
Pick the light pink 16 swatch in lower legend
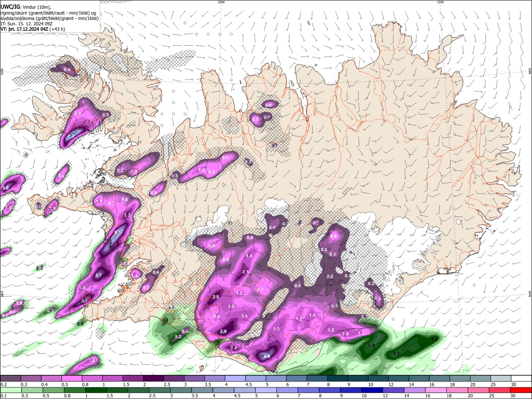[x=436, y=390]
